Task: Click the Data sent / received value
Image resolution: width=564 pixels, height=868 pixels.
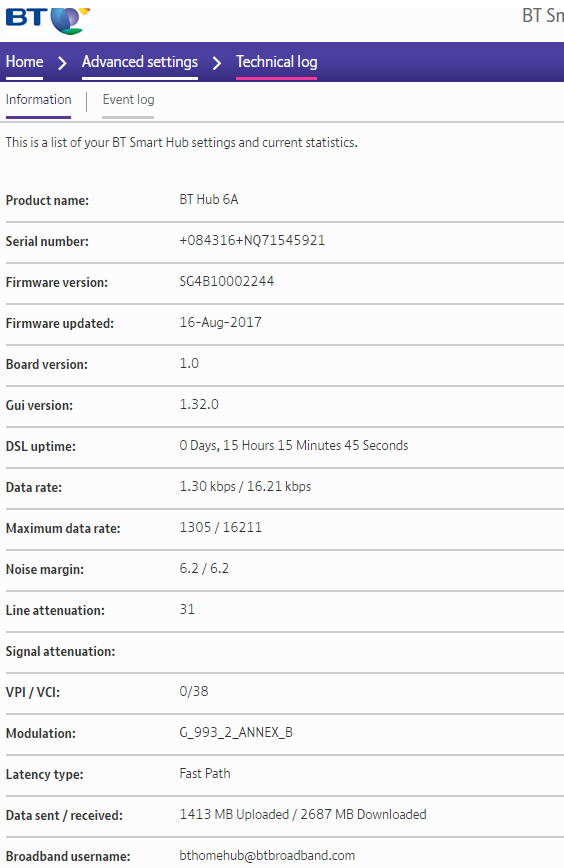Action: pyautogui.click(x=303, y=814)
